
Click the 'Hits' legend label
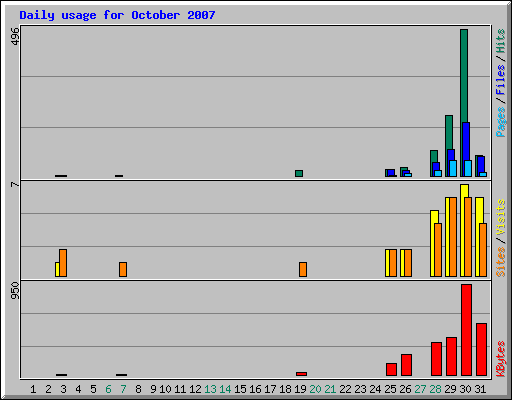click(x=500, y=41)
